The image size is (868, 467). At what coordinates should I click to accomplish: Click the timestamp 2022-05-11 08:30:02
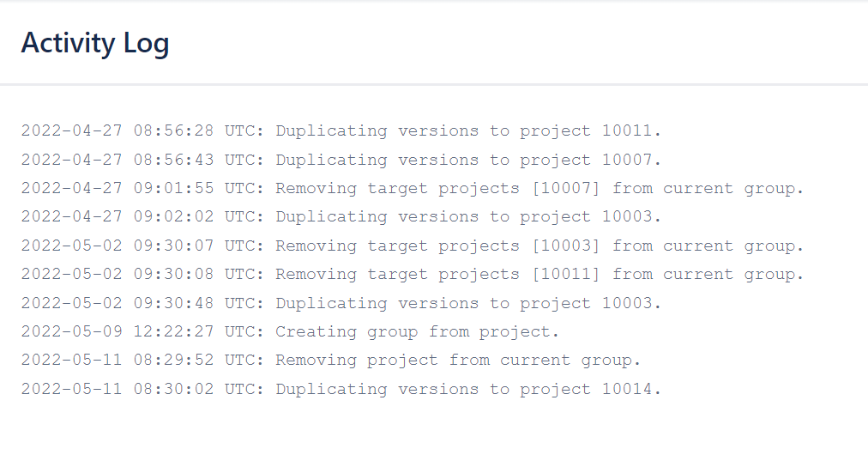[118, 390]
